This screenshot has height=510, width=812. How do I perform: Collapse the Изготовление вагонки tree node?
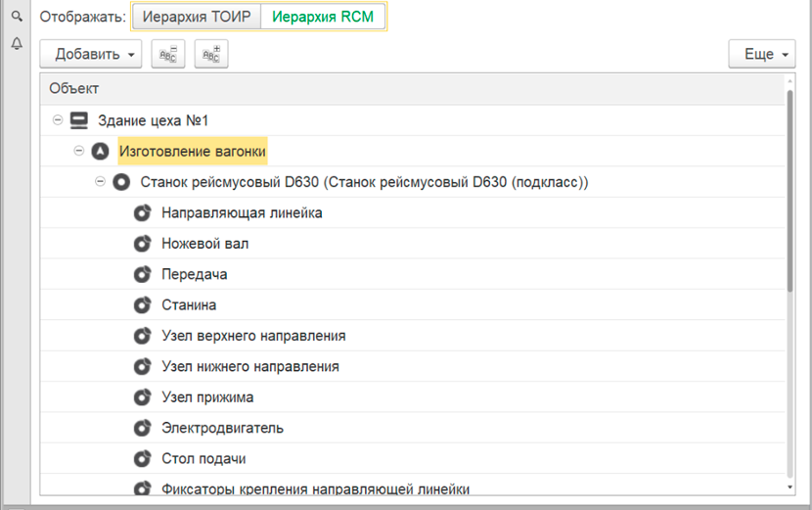tap(78, 151)
